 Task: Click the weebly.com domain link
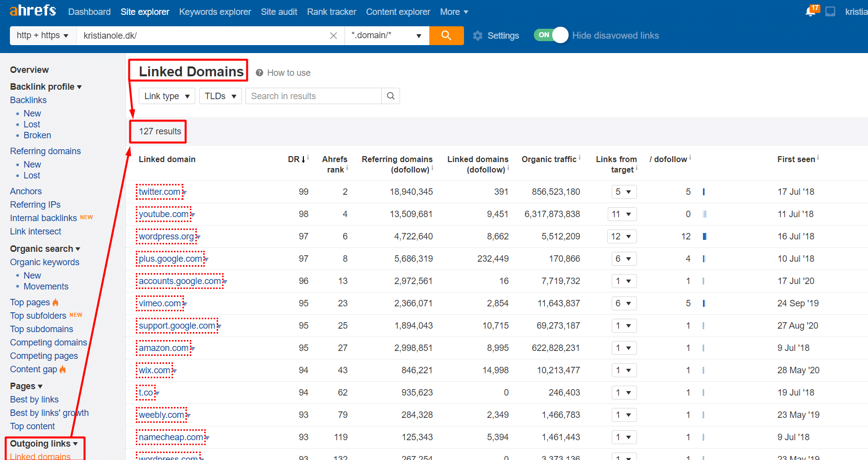coord(162,415)
